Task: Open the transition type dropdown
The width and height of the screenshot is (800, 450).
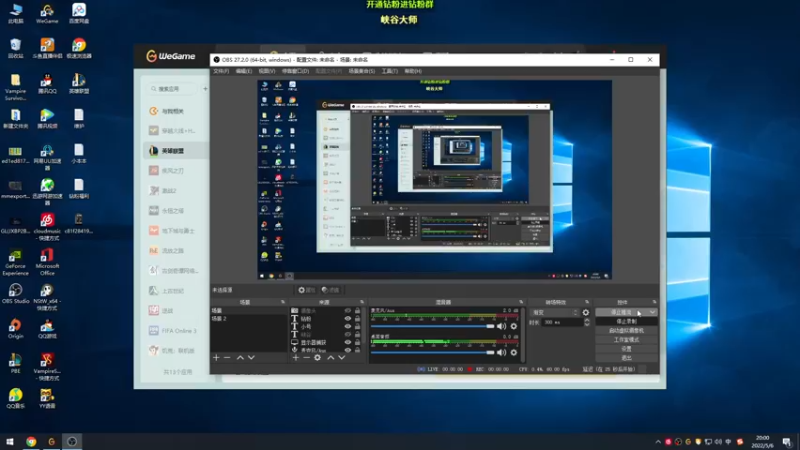Action: click(x=555, y=312)
